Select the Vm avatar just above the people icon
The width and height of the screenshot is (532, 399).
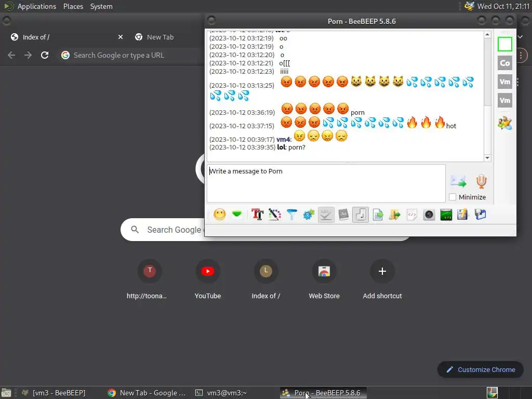(x=505, y=100)
